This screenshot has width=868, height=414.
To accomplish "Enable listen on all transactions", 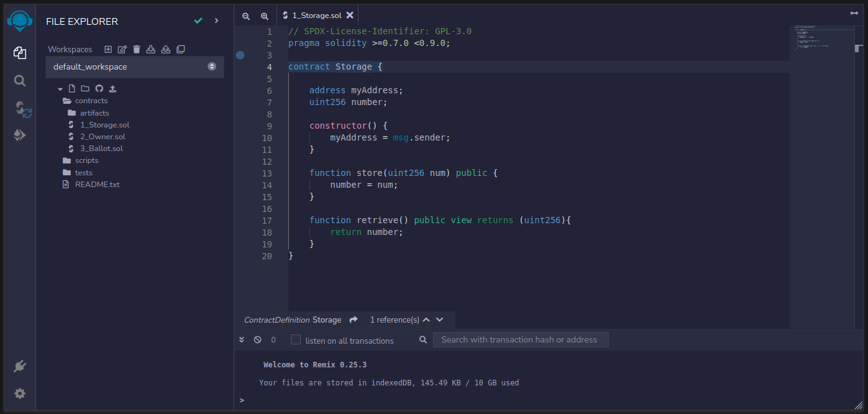I will click(296, 339).
